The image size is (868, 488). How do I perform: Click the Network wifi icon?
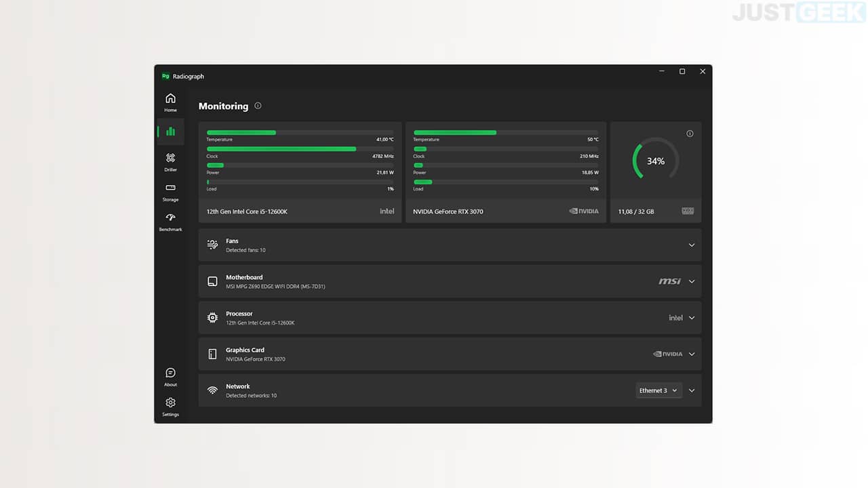212,390
